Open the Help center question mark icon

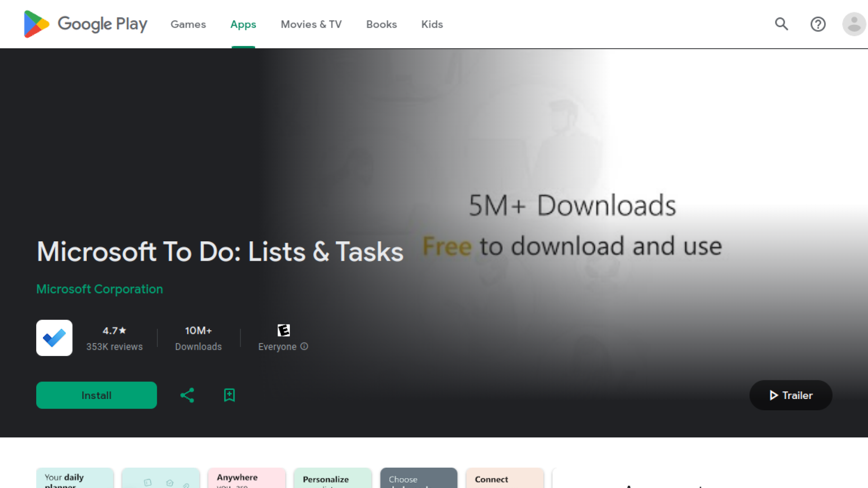click(818, 24)
